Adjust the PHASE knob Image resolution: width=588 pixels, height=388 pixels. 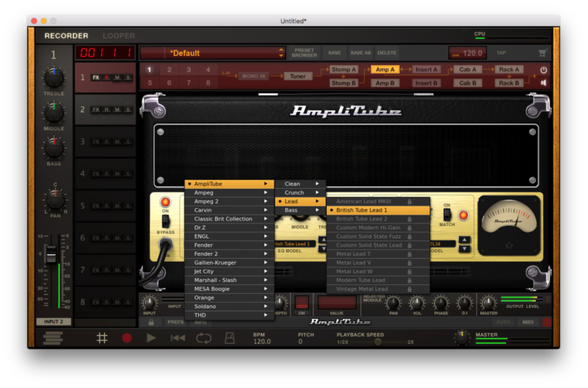click(440, 303)
